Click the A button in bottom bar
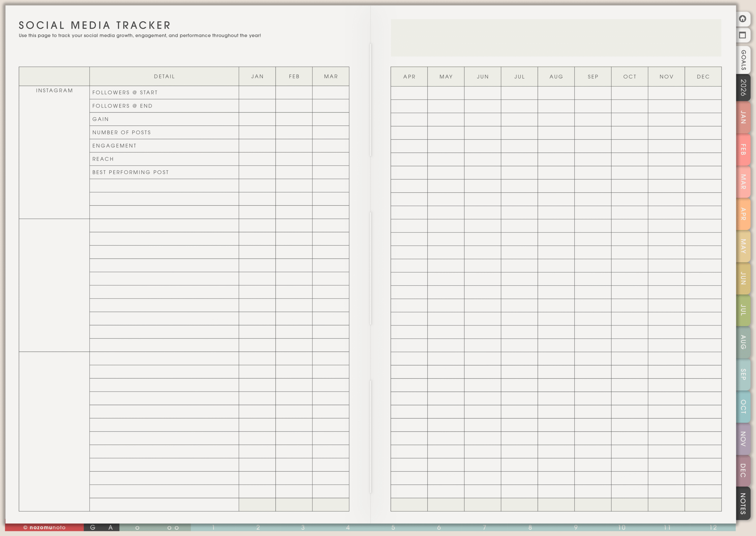This screenshot has width=756, height=536. 110,527
